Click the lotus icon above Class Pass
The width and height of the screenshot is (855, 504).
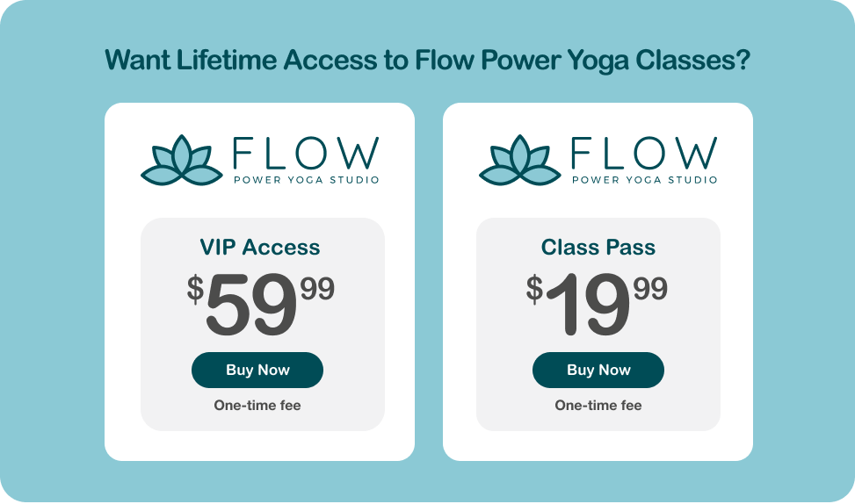[x=519, y=161]
